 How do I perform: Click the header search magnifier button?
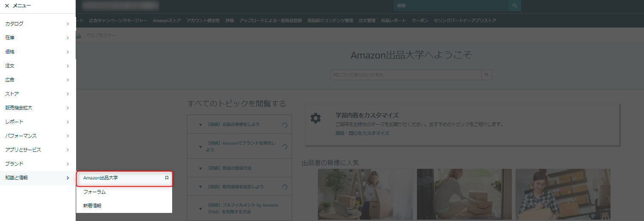point(515,6)
